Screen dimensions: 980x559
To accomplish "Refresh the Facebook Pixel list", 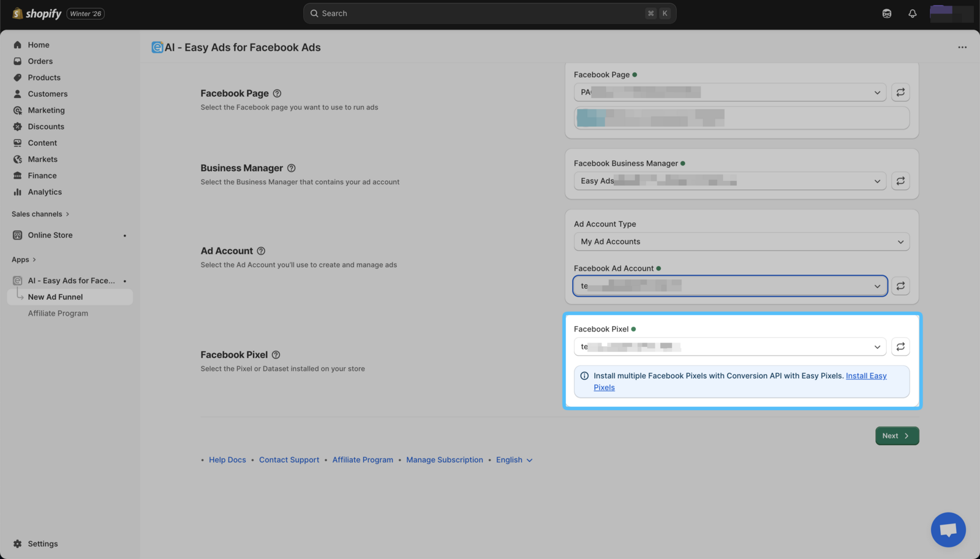I will [900, 347].
